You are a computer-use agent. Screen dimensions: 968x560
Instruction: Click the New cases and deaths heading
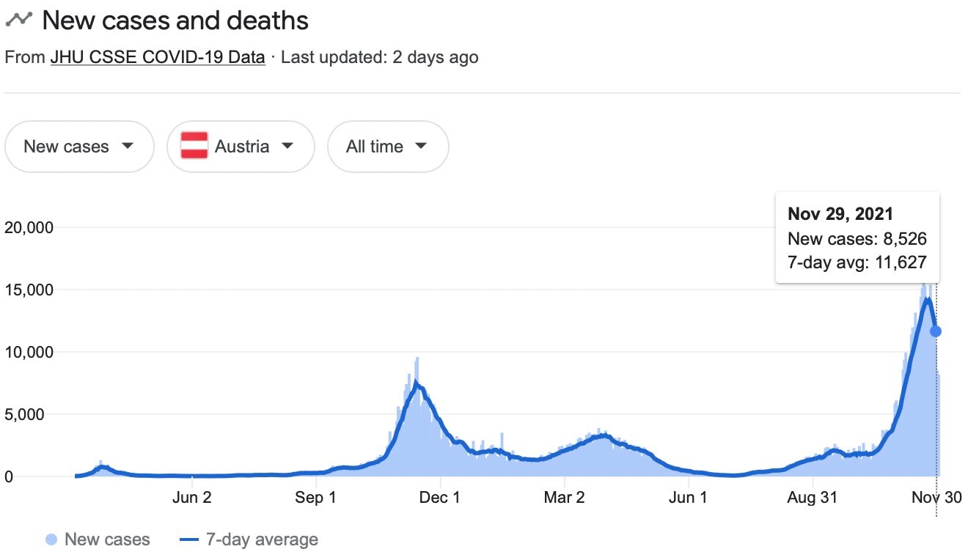[x=175, y=21]
